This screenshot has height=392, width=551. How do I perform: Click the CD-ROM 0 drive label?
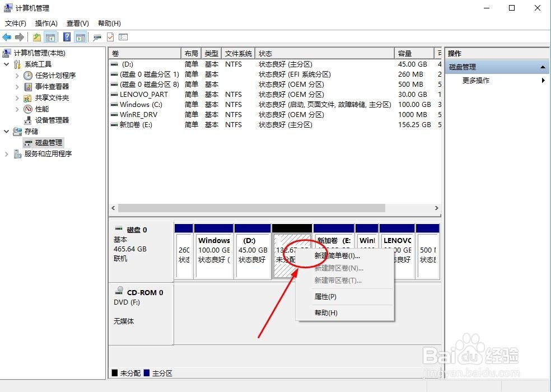[x=145, y=292]
